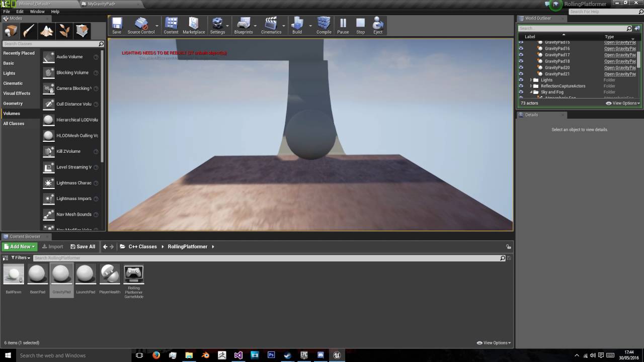Select Place mode icon in Modes panel
This screenshot has width=644, height=362.
(x=11, y=31)
